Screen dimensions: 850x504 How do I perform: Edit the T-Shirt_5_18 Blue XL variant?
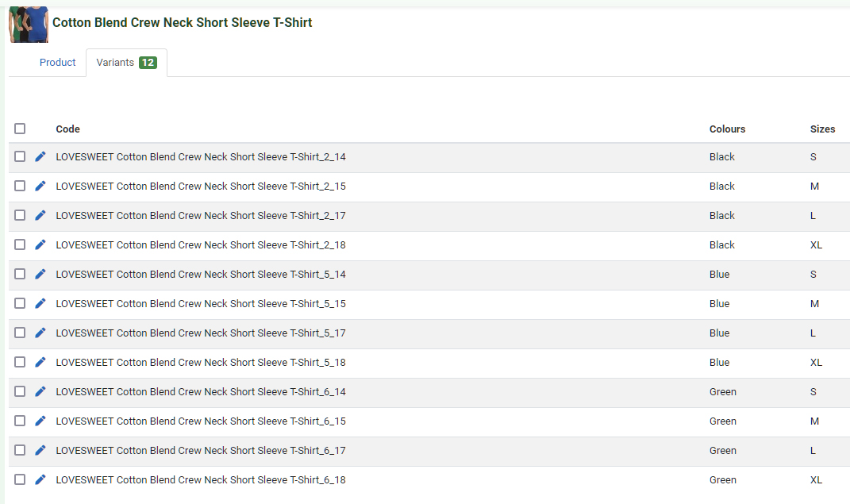tap(40, 362)
